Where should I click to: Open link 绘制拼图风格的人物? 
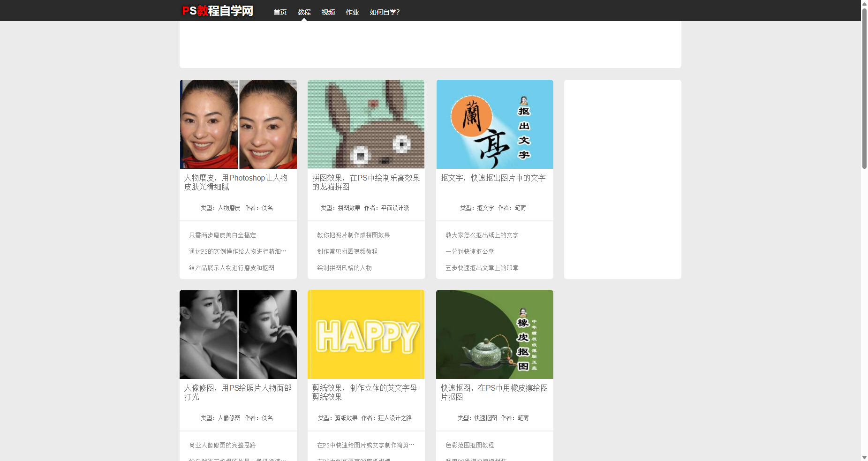click(x=344, y=268)
